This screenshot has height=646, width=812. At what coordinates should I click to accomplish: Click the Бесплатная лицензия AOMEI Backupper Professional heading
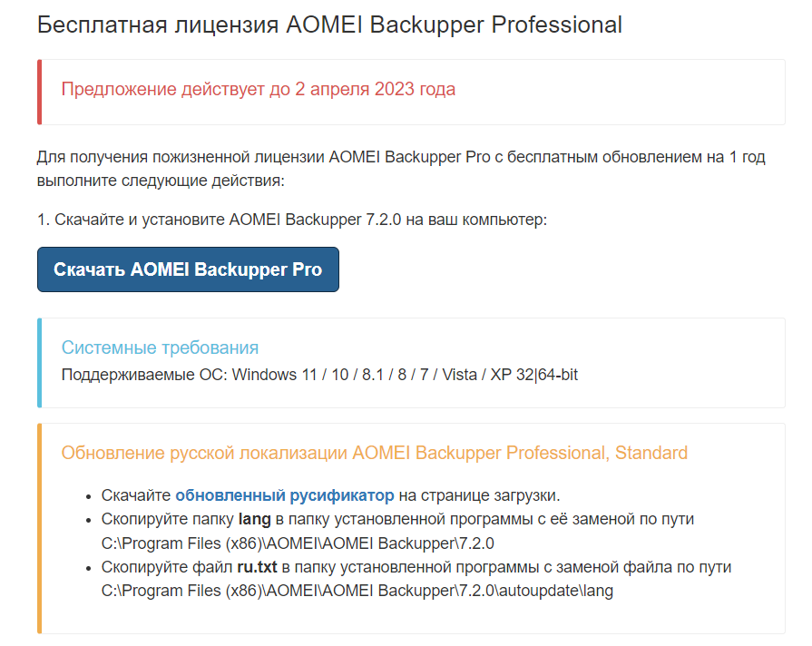point(329,24)
